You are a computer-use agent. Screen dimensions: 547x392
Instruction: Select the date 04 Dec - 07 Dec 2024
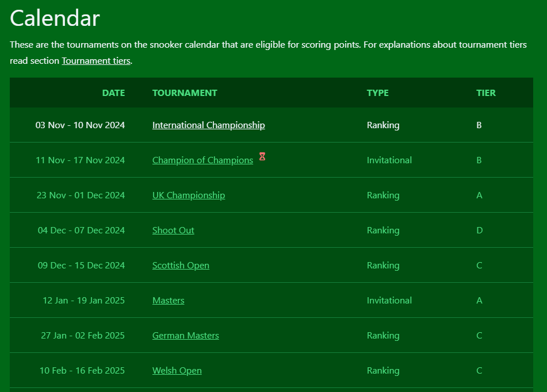pos(81,230)
